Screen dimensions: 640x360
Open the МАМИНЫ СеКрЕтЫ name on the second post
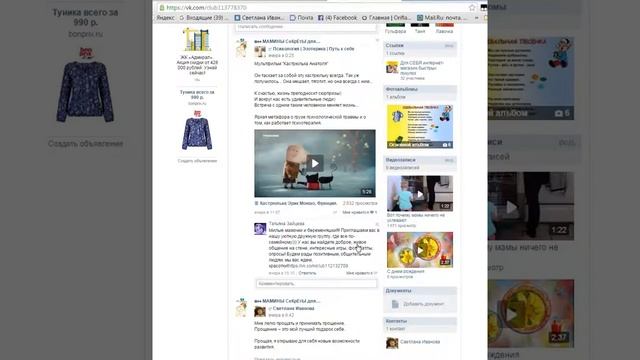pos(287,301)
